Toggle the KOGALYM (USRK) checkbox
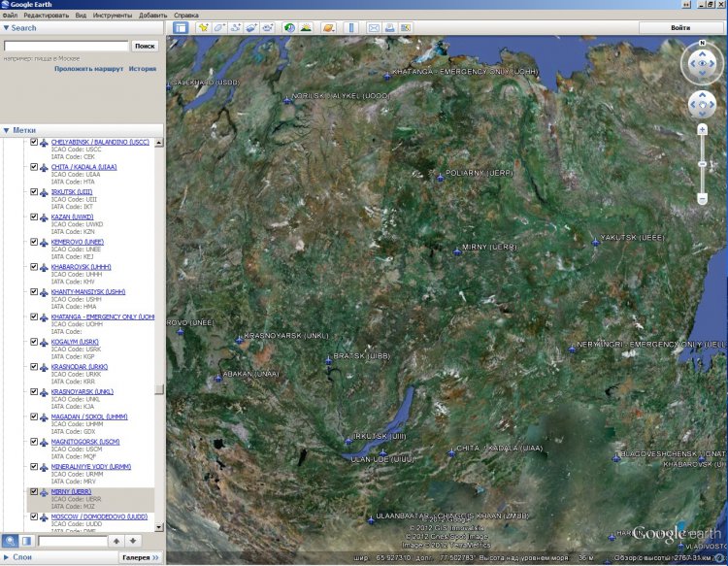 point(34,342)
